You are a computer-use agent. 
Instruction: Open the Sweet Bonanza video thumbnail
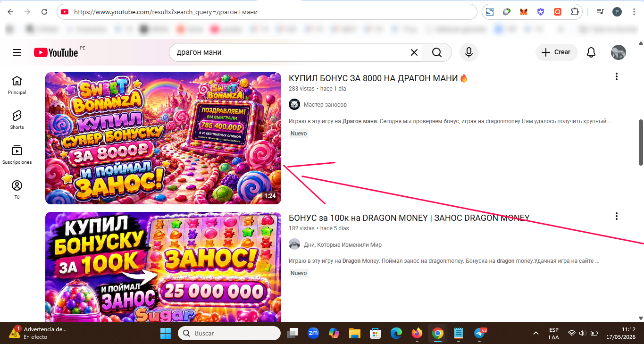click(x=163, y=138)
